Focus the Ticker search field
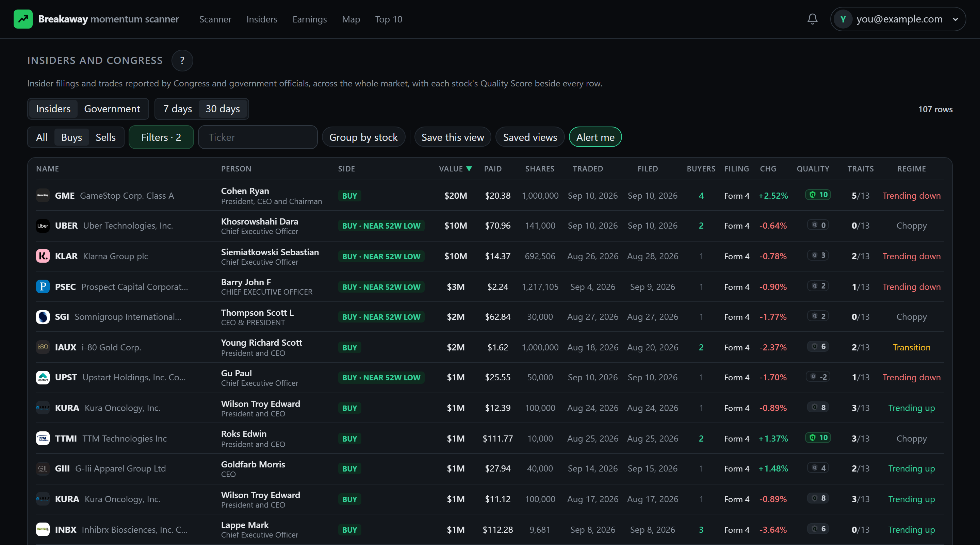This screenshot has height=545, width=980. coord(258,137)
